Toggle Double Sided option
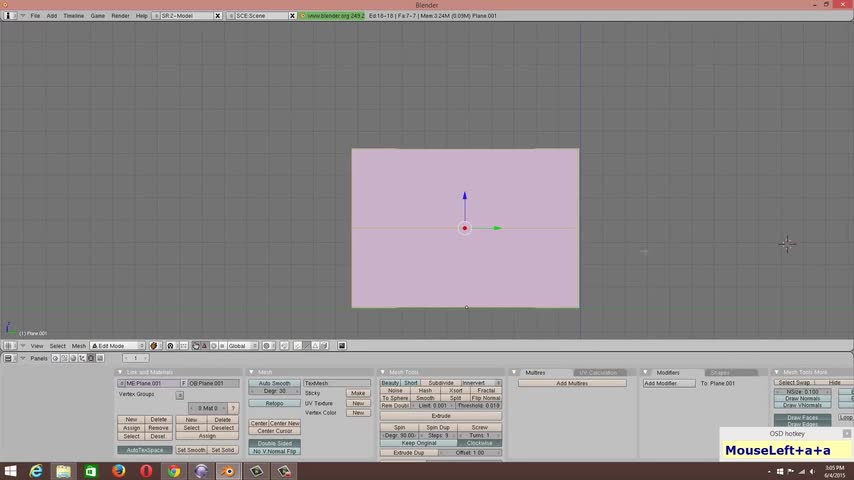854x480 pixels. [x=274, y=443]
